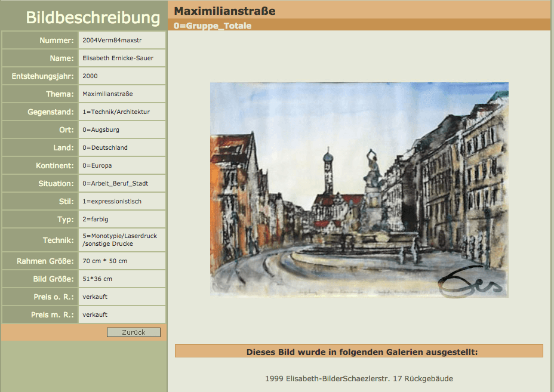554x392 pixels.
Task: Click the Preis m. R.: label
Action: click(x=53, y=314)
